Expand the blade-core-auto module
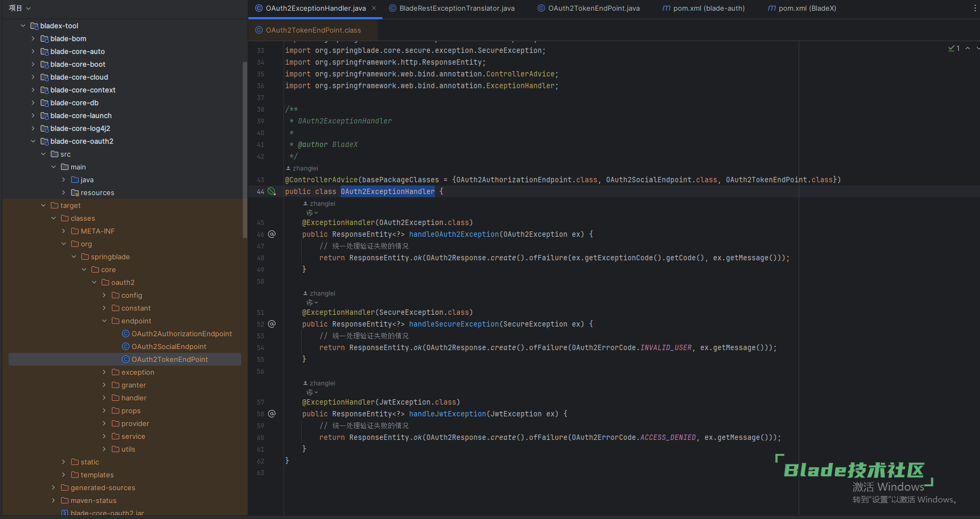The width and height of the screenshot is (980, 519). pos(33,51)
